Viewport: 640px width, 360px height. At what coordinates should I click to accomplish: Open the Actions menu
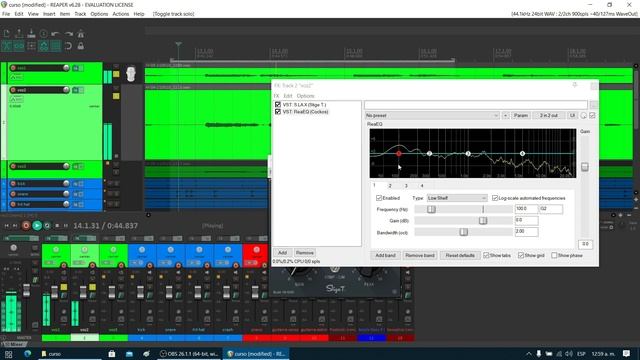coord(120,14)
